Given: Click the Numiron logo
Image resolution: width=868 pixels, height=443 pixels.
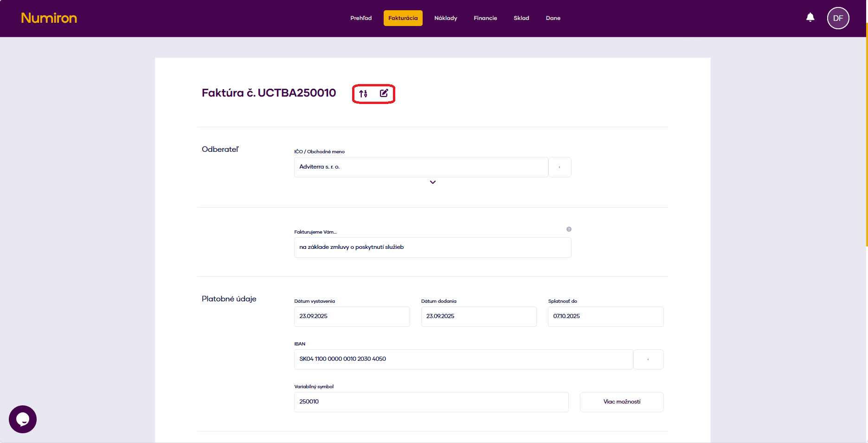Looking at the screenshot, I should click(x=49, y=18).
